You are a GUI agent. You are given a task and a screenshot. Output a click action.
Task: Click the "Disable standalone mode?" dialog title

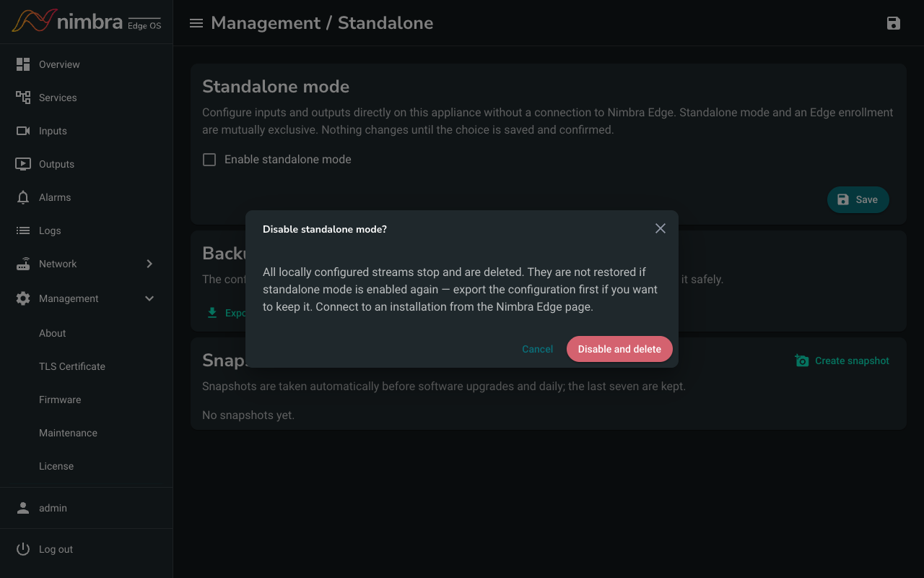[325, 229]
